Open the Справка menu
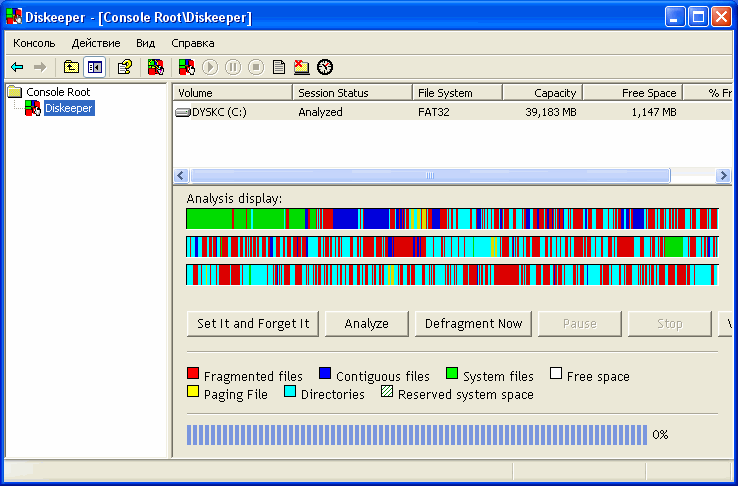Viewport: 738px width, 486px height. [x=193, y=43]
